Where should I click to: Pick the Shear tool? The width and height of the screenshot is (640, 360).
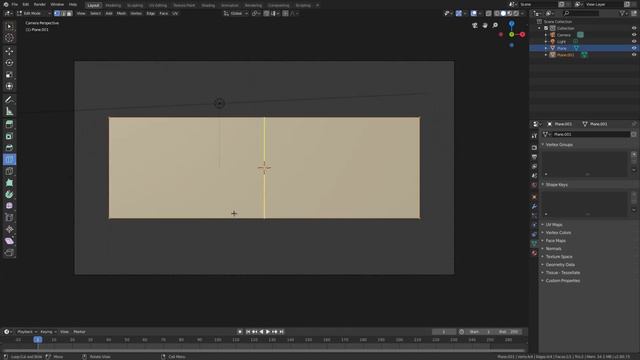(x=9, y=241)
